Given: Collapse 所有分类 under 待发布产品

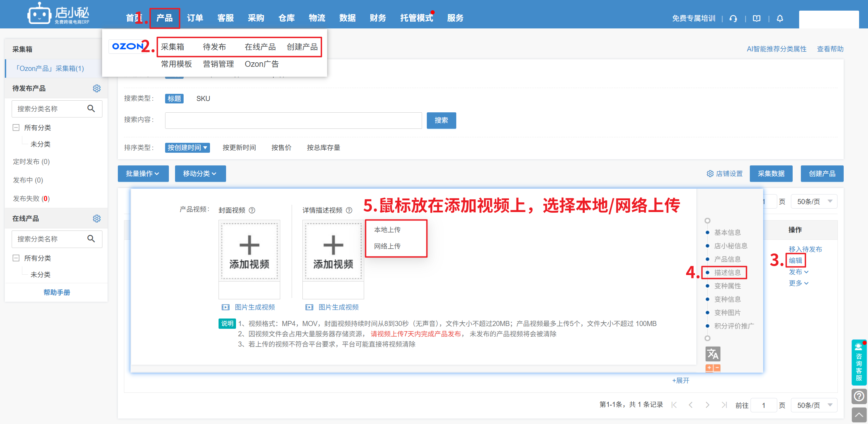Looking at the screenshot, I should (x=16, y=128).
